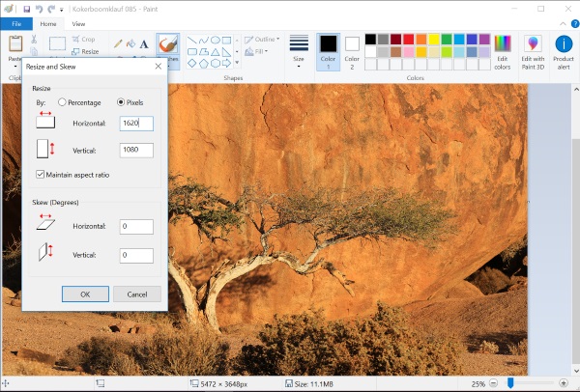Pick the Pentagon shape
580x392 pixels.
pos(203,63)
